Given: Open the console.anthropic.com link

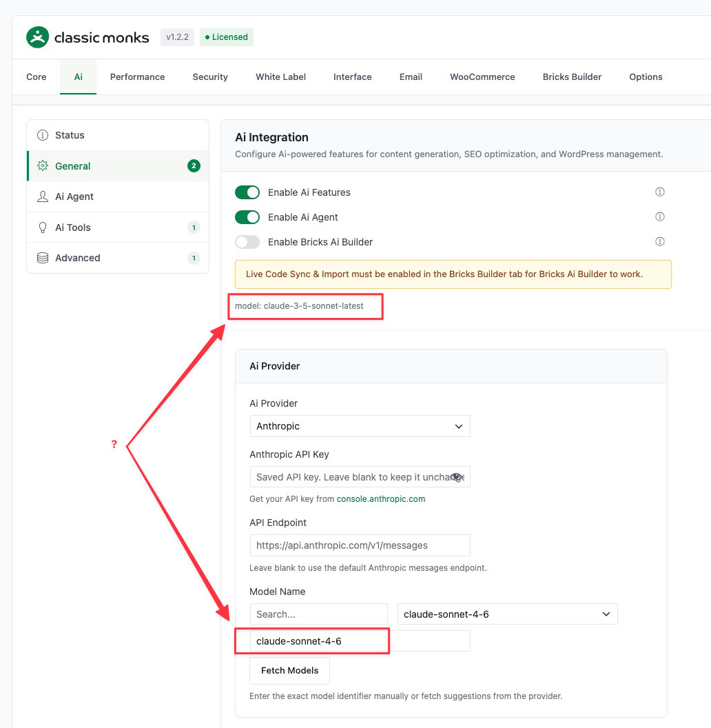Looking at the screenshot, I should (x=380, y=498).
